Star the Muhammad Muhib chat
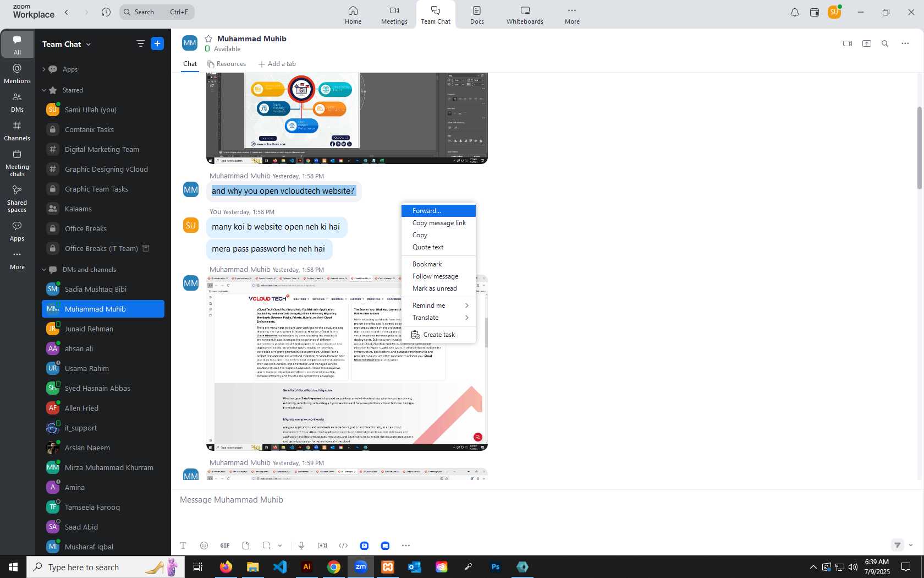Screen dimensions: 924x578 208,39
